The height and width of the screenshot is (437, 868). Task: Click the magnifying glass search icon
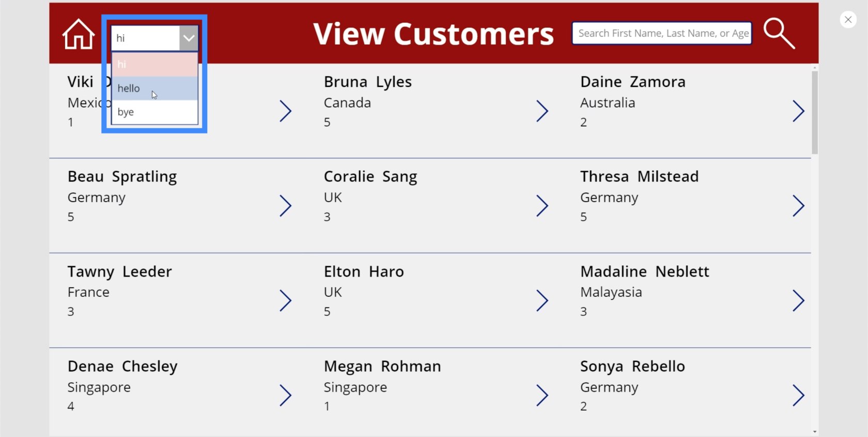[779, 34]
